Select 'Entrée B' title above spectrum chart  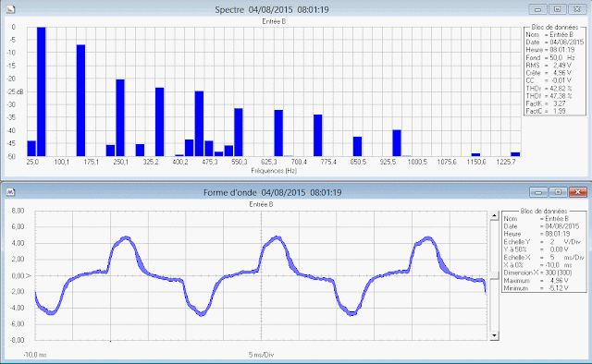pyautogui.click(x=274, y=22)
